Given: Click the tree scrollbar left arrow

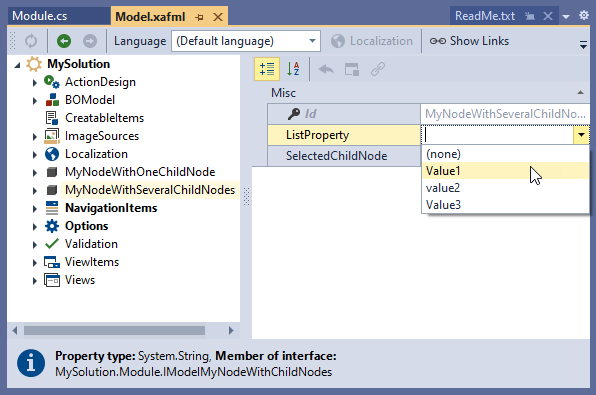Looking at the screenshot, I should 15,330.
